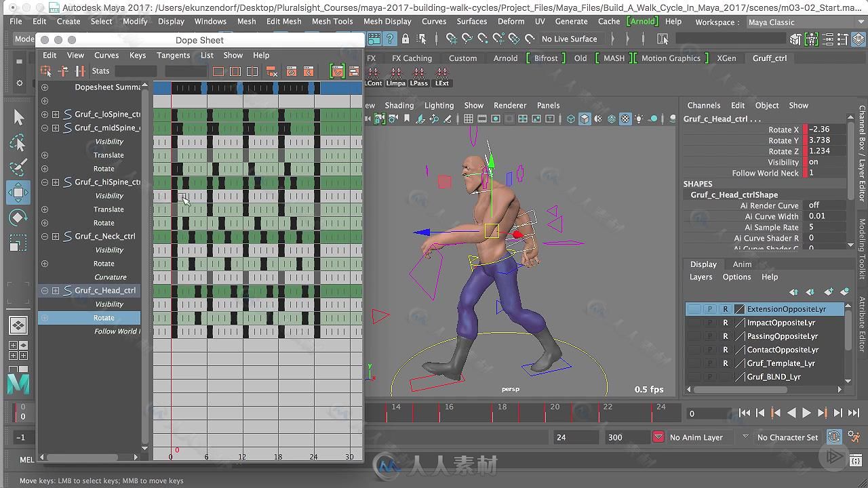This screenshot has width=868, height=488.
Task: Click Dope Sheet hierarchy below icon
Action: [272, 70]
